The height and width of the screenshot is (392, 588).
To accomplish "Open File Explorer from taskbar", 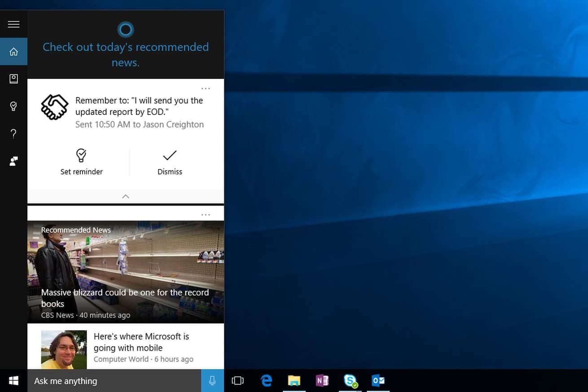I will click(294, 381).
